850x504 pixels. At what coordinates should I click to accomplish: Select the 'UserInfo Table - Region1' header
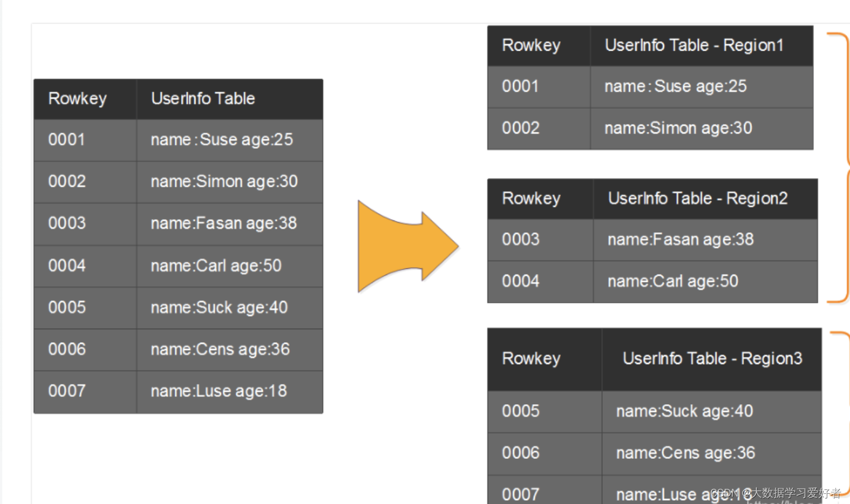click(x=694, y=46)
